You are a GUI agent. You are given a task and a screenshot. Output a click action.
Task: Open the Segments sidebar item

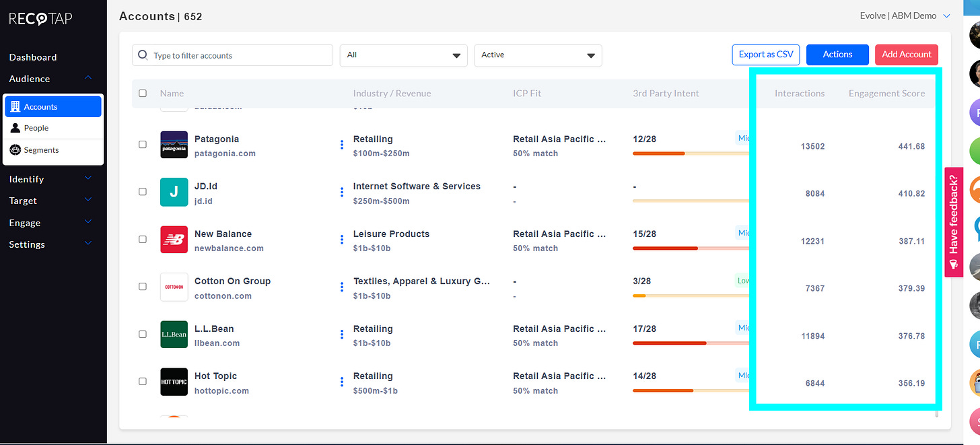coord(53,149)
